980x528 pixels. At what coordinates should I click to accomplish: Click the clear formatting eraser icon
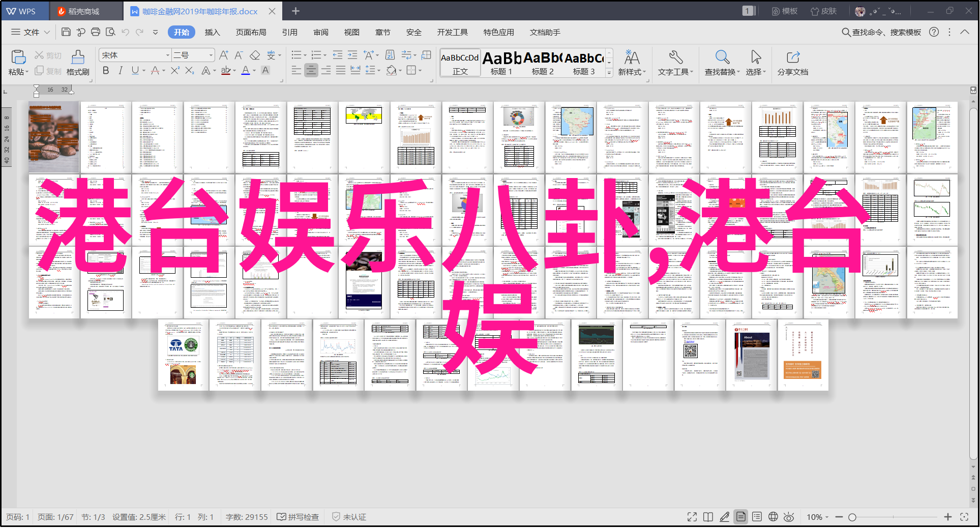[255, 55]
